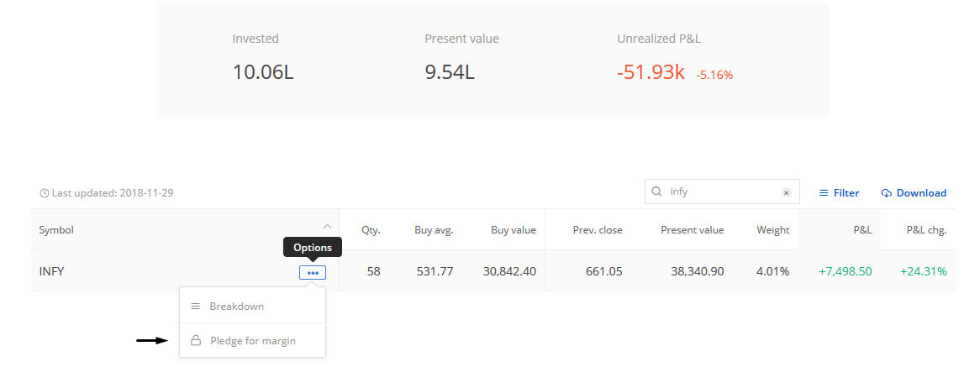Click the Download link text

(921, 193)
